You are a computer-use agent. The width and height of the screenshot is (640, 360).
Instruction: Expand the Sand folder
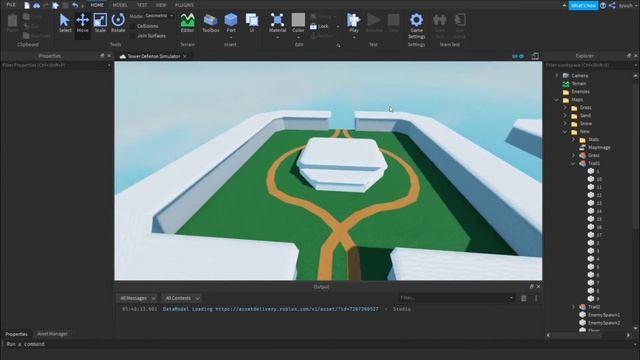[x=565, y=116]
